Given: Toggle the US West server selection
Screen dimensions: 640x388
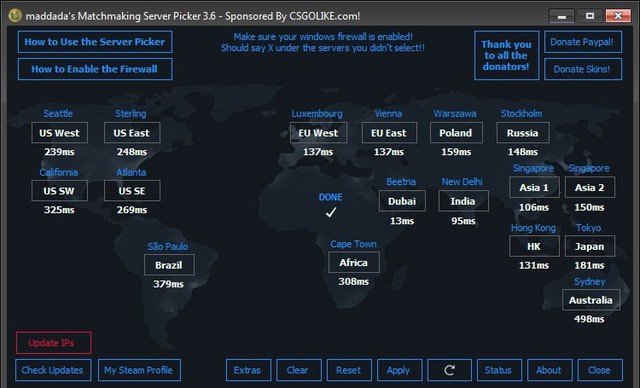Looking at the screenshot, I should (60, 133).
